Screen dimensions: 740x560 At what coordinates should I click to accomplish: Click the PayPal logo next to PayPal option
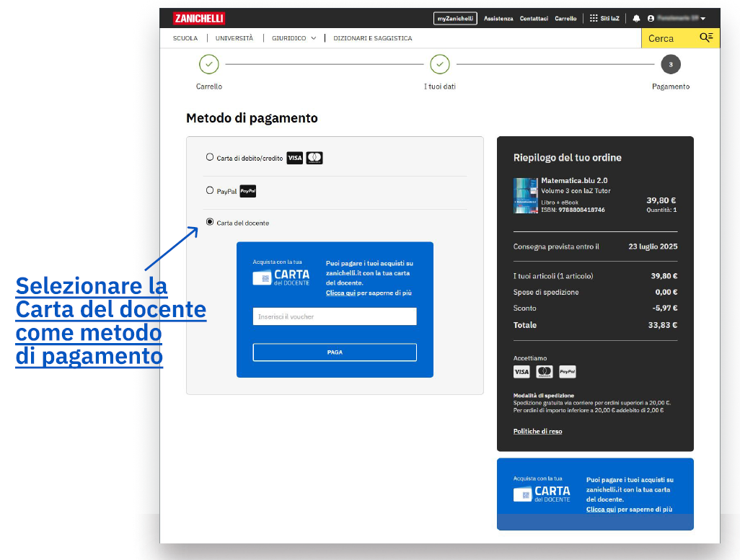point(248,191)
